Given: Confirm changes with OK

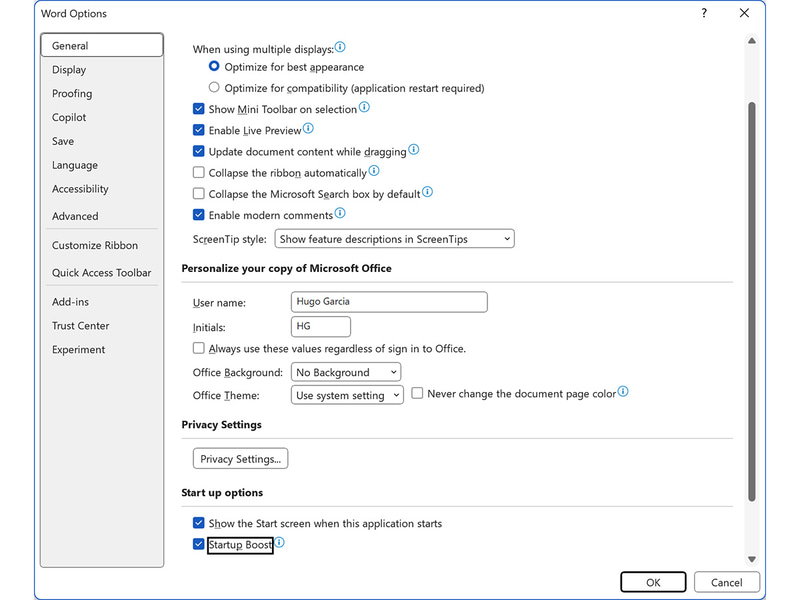Looking at the screenshot, I should (653, 582).
